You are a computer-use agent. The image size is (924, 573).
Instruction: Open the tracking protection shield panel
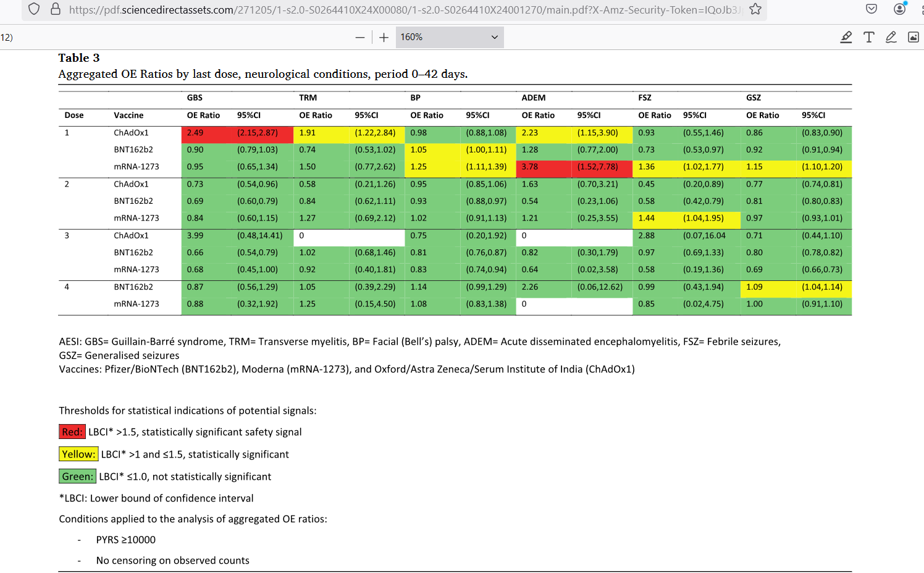(x=35, y=9)
